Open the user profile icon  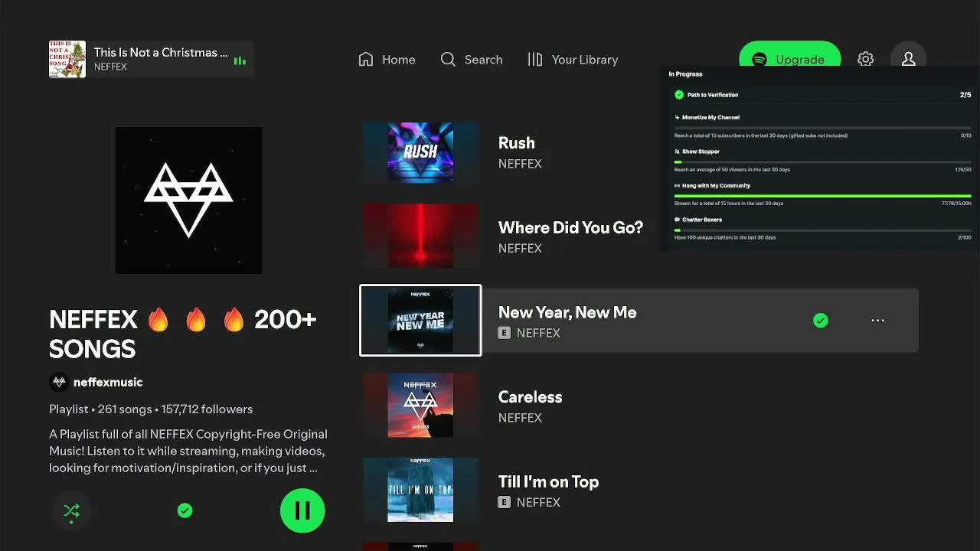(x=909, y=60)
